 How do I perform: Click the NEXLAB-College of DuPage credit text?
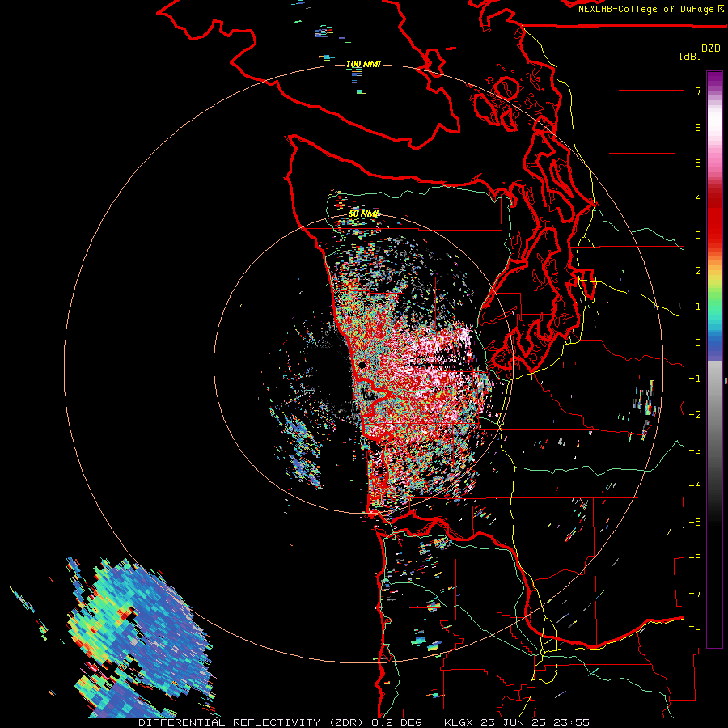tap(645, 9)
